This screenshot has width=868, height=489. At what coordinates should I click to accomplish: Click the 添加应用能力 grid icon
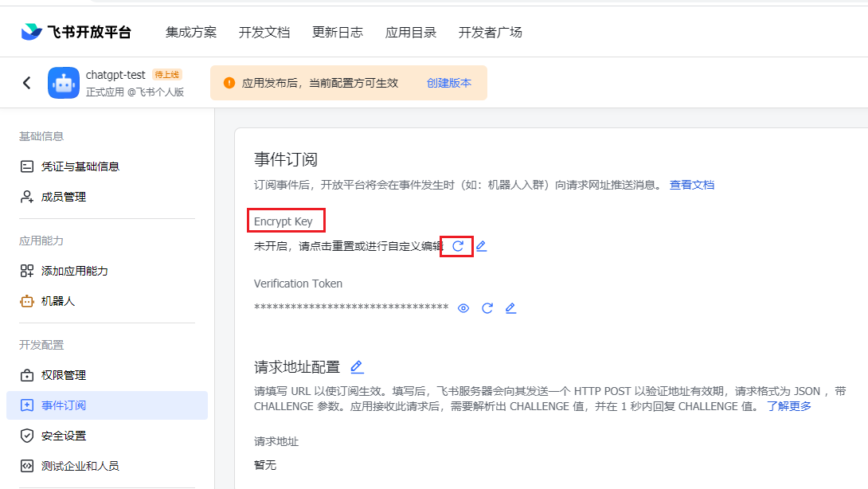point(26,271)
